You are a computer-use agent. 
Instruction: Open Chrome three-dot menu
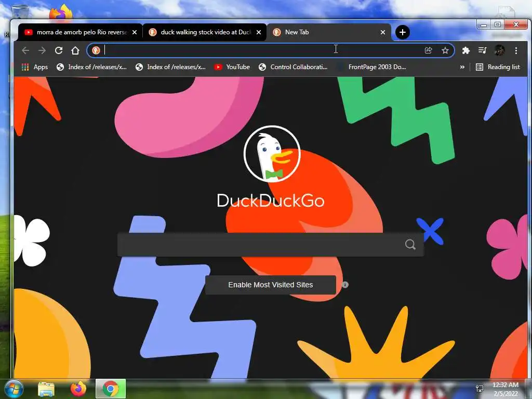(516, 50)
